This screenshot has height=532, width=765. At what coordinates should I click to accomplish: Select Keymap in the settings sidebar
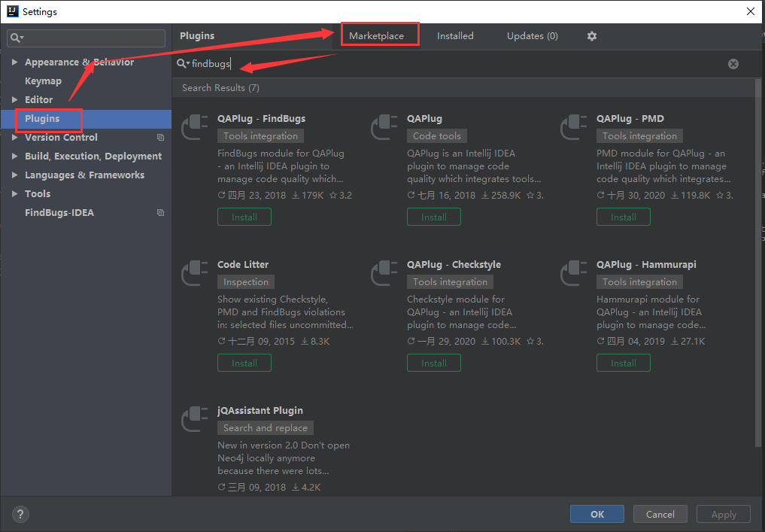tap(43, 81)
